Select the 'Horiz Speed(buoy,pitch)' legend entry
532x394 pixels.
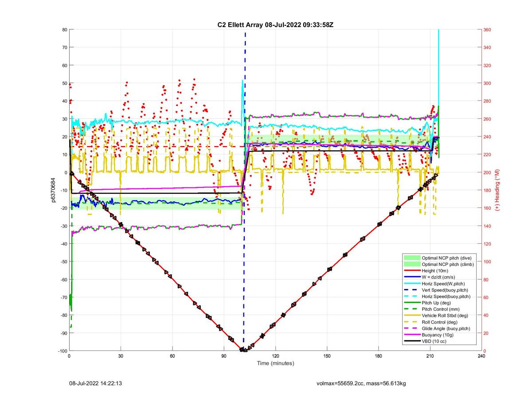pyautogui.click(x=446, y=296)
